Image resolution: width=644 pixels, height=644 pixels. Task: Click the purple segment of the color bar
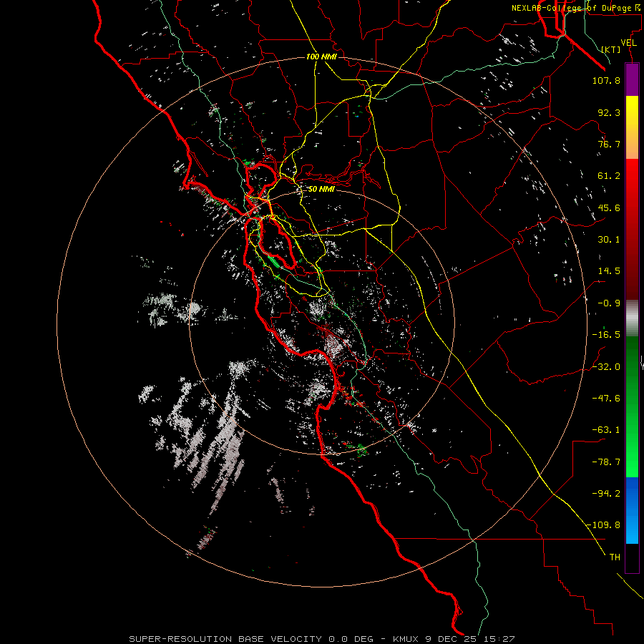[x=632, y=79]
